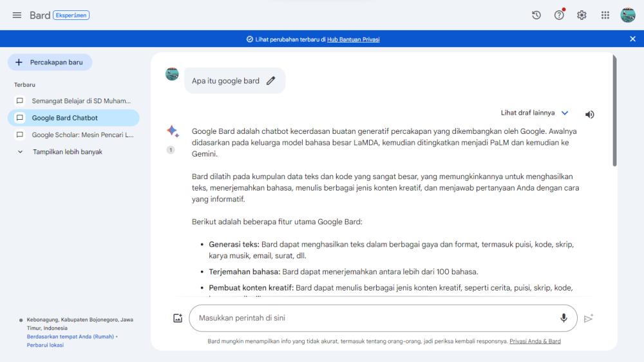The height and width of the screenshot is (362, 644).
Task: Open Privasi Anda & Bard link
Action: pyautogui.click(x=535, y=341)
